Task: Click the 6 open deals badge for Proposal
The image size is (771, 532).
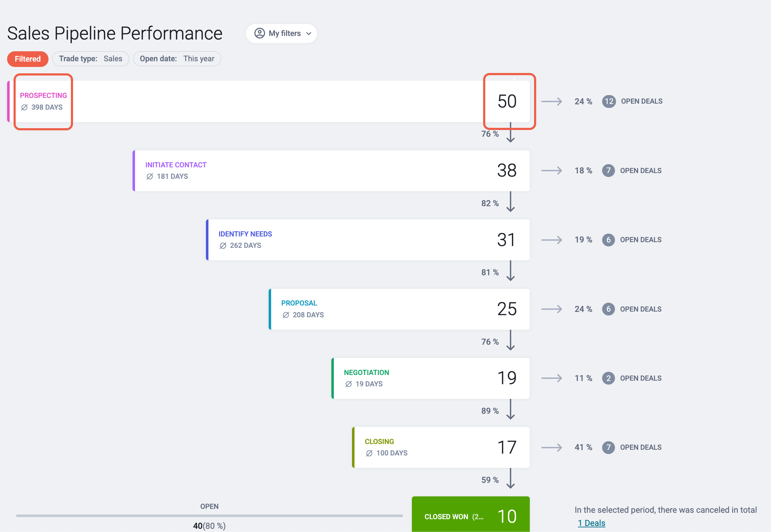Action: [609, 309]
